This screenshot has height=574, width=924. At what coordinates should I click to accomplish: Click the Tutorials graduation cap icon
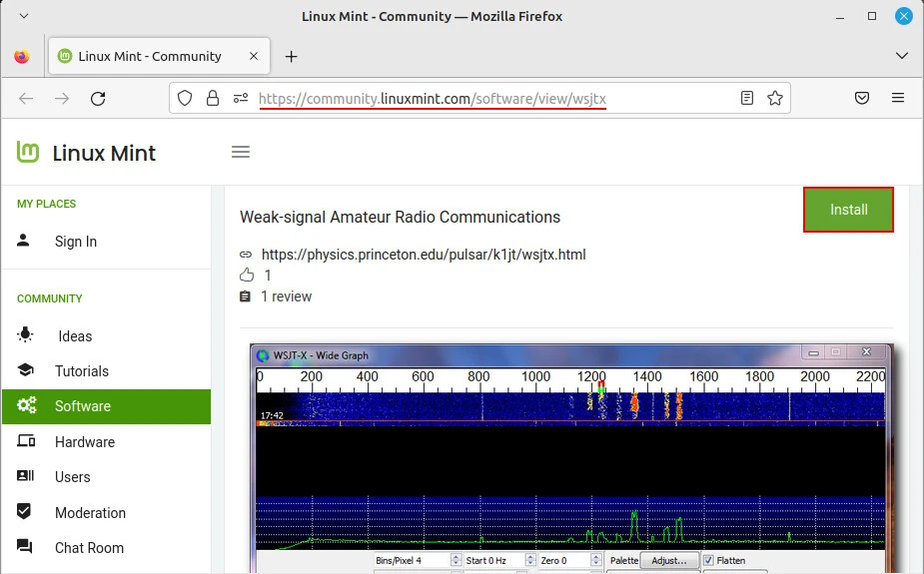tap(25, 370)
